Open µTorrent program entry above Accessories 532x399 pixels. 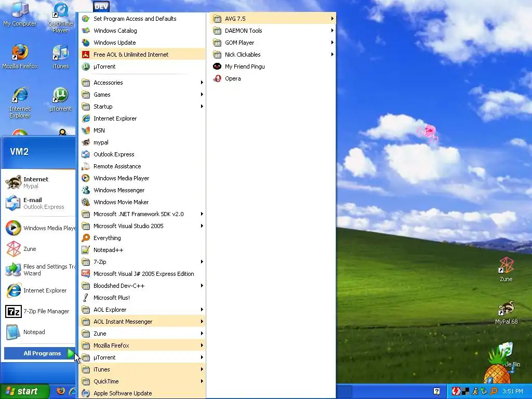click(x=142, y=66)
